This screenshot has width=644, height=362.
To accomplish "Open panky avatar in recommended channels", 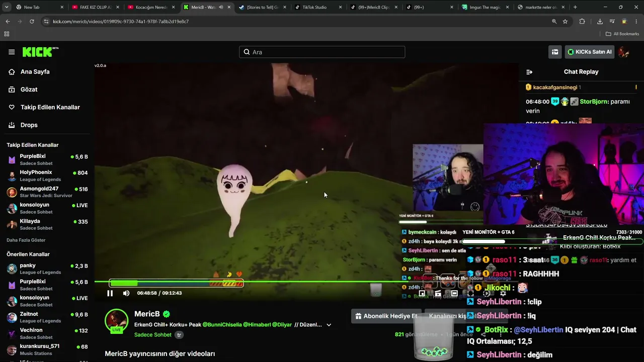I will [x=12, y=269].
